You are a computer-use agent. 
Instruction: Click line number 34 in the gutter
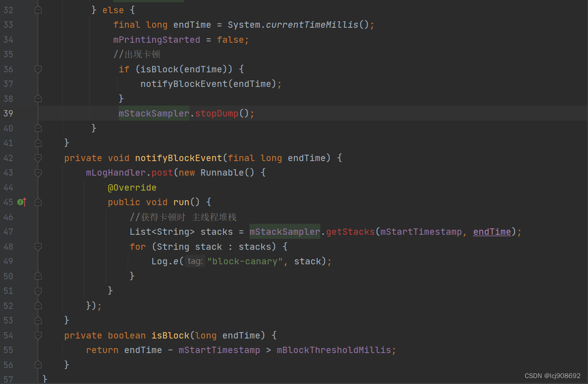point(8,40)
